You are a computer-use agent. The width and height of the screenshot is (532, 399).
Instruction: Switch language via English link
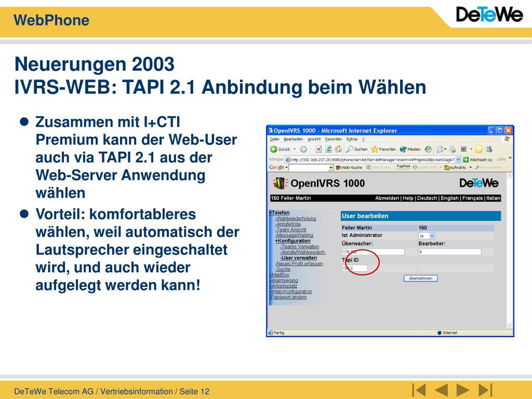449,198
